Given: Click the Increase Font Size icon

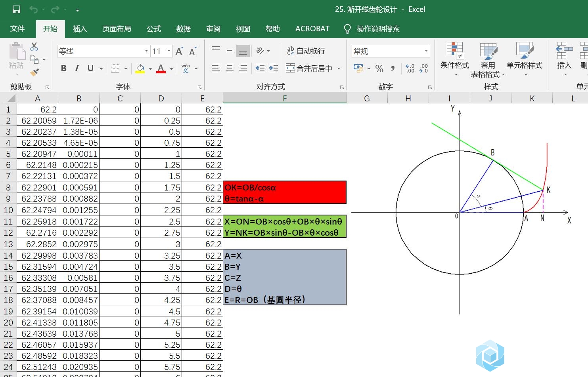Looking at the screenshot, I should coord(180,51).
